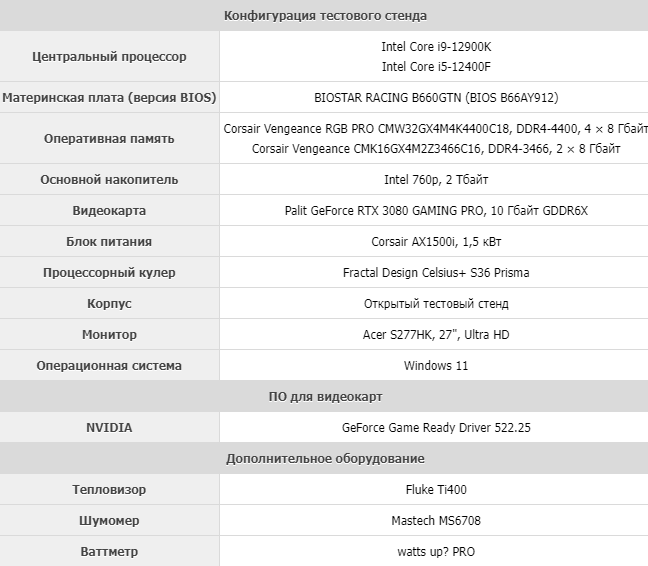Image resolution: width=648 pixels, height=566 pixels.
Task: Click the 'NVIDIA' label cell
Action: (109, 428)
